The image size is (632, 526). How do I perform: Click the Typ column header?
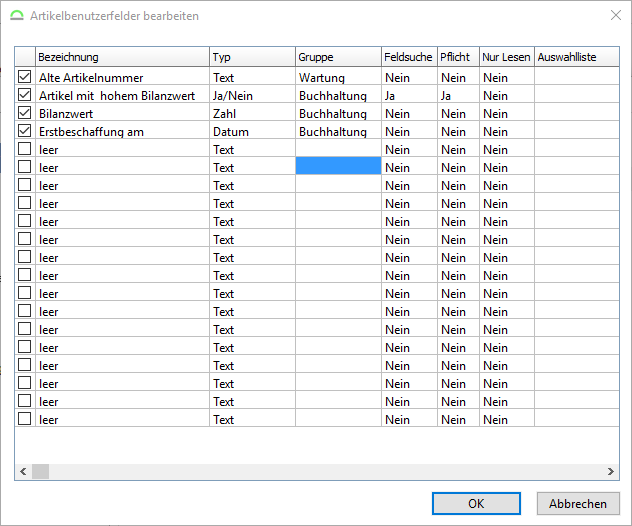click(x=252, y=57)
